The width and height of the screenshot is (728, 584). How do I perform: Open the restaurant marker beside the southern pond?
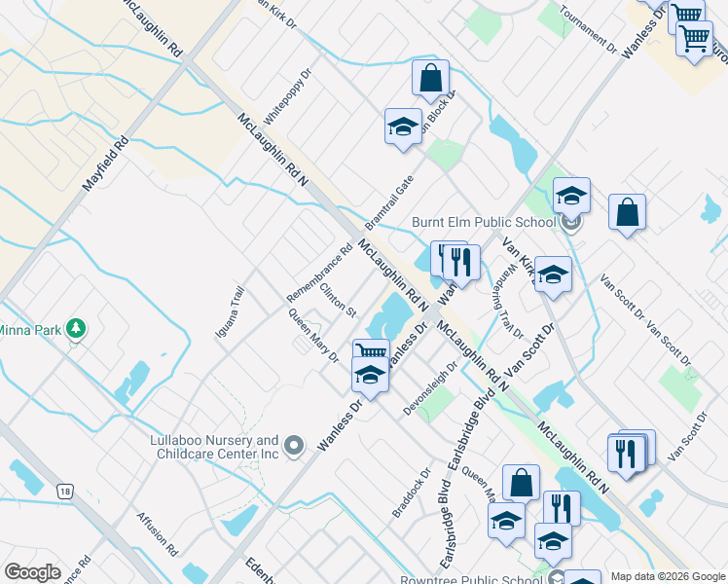562,509
